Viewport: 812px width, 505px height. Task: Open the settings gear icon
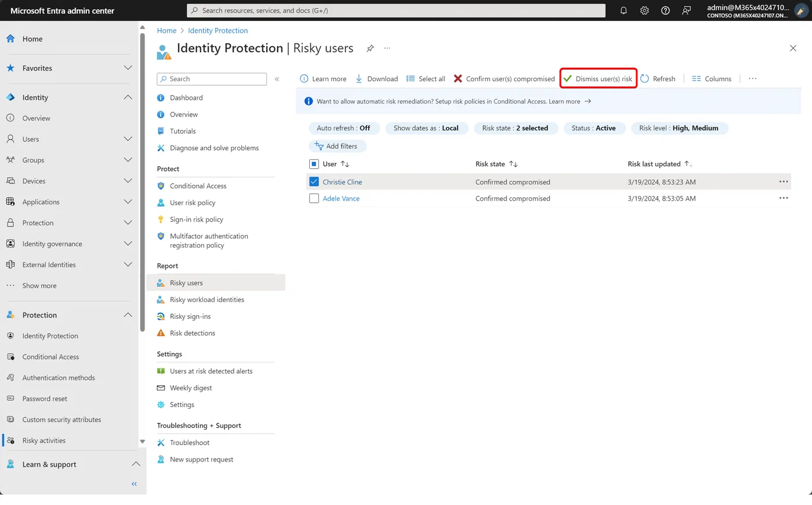click(644, 10)
